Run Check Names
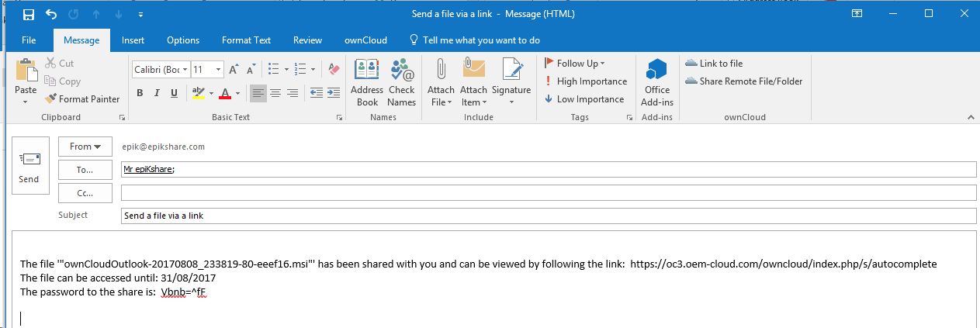Screen dimensions: 980x328 click(x=402, y=82)
